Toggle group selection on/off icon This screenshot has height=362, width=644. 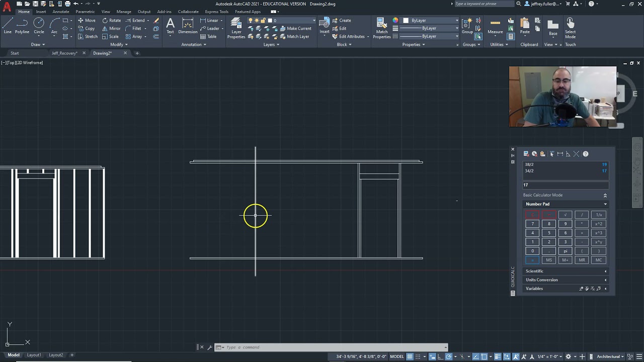[x=478, y=36]
